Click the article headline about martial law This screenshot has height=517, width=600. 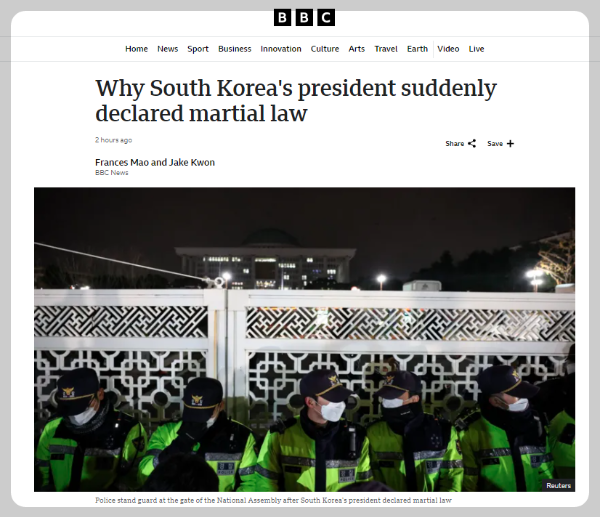click(x=296, y=100)
